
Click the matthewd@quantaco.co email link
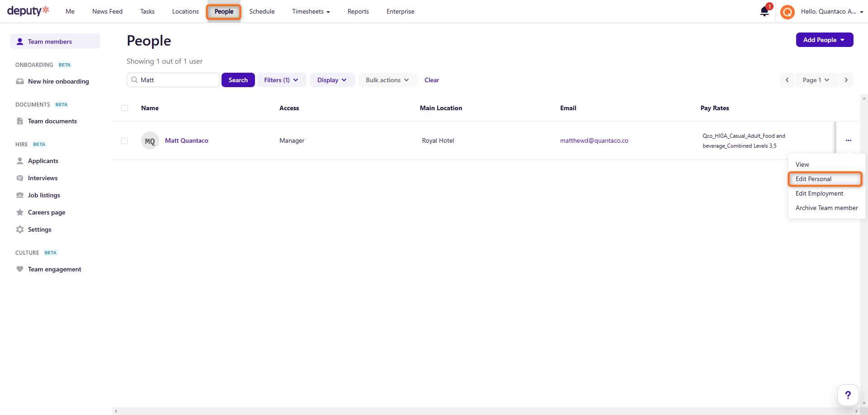[594, 140]
